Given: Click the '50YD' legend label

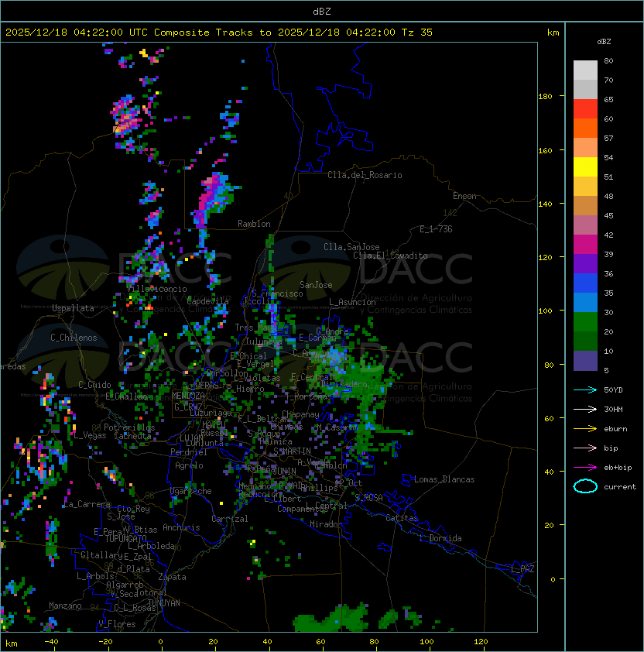Looking at the screenshot, I should (x=613, y=390).
